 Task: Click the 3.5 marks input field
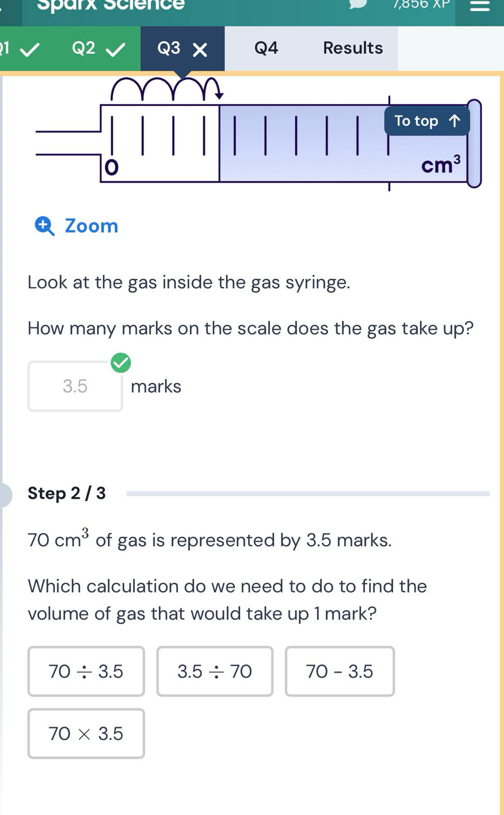click(75, 386)
